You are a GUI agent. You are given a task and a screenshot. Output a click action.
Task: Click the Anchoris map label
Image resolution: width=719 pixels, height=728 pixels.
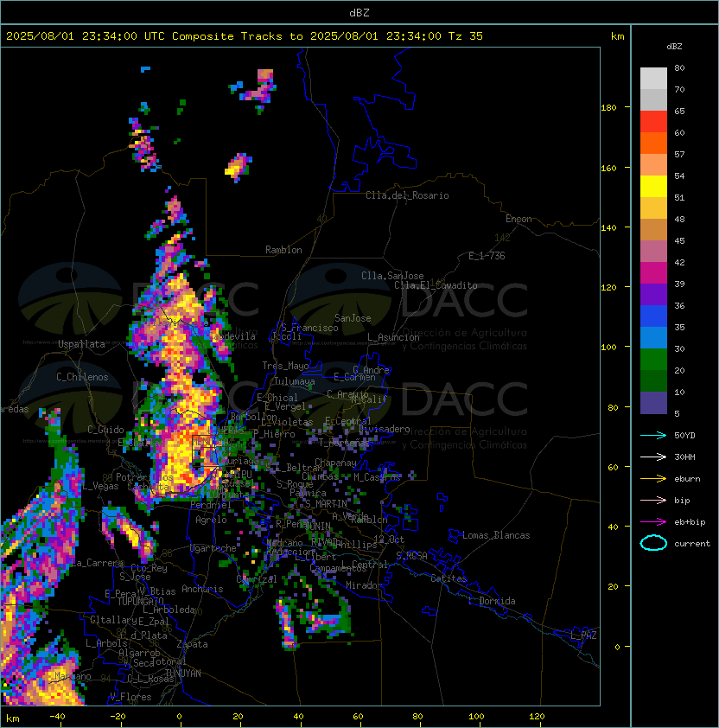[x=202, y=589]
